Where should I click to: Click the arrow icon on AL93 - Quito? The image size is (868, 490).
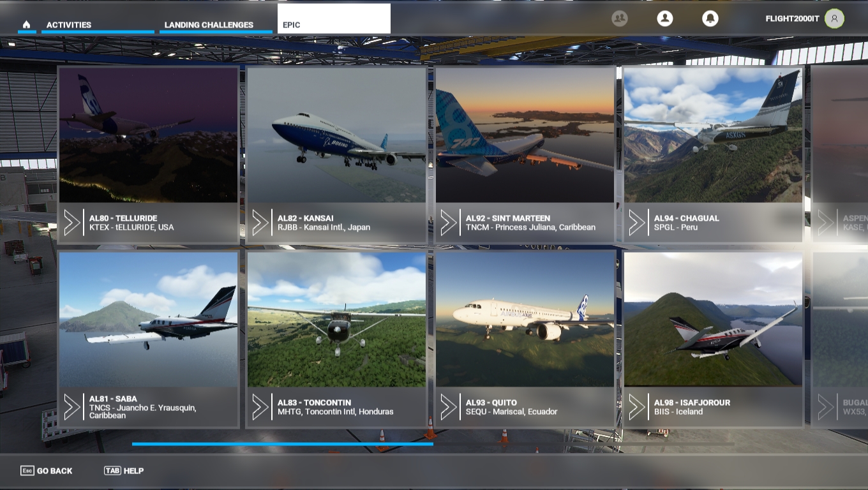pyautogui.click(x=449, y=406)
